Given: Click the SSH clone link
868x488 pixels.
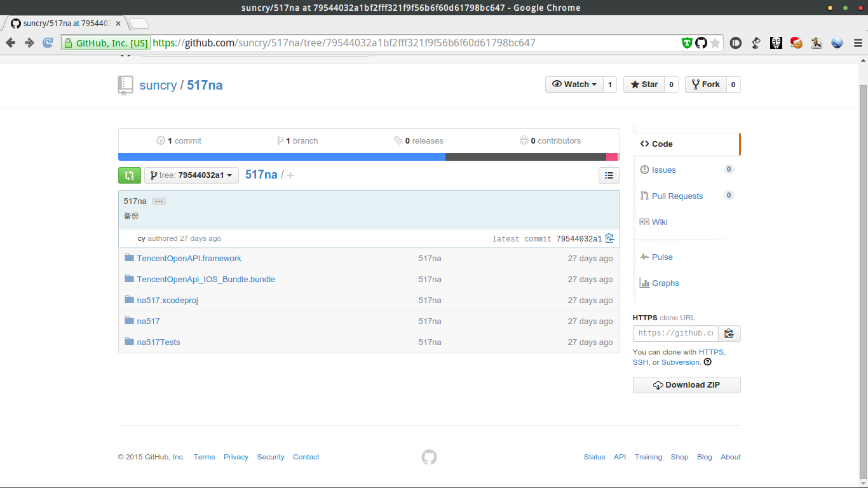Looking at the screenshot, I should 640,362.
